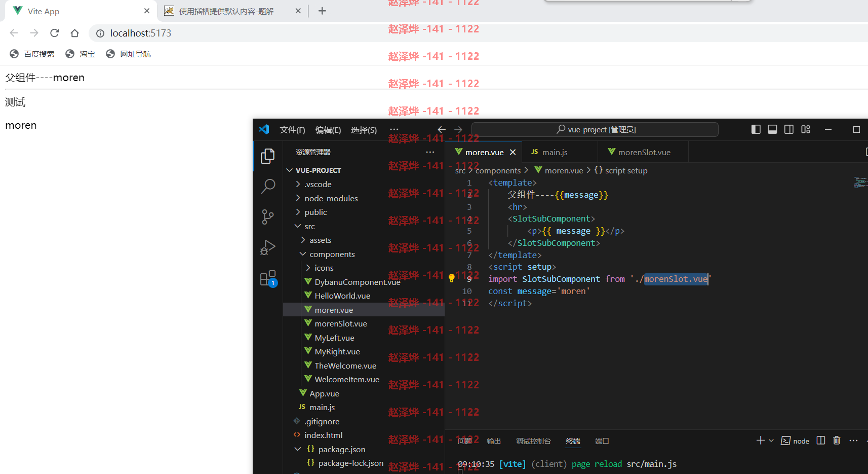This screenshot has width=868, height=474.
Task: Toggle the bottom panel layout icon
Action: click(x=772, y=129)
